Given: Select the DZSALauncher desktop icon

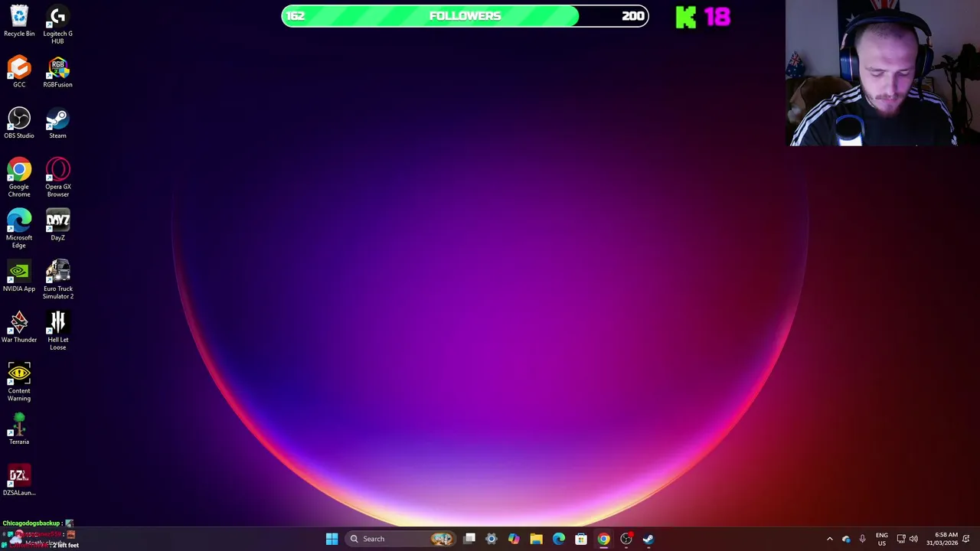Looking at the screenshot, I should [x=19, y=481].
